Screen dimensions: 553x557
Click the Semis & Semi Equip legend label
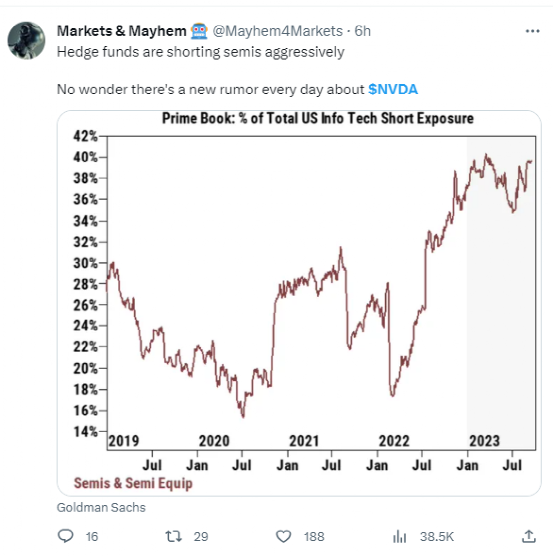click(x=133, y=483)
